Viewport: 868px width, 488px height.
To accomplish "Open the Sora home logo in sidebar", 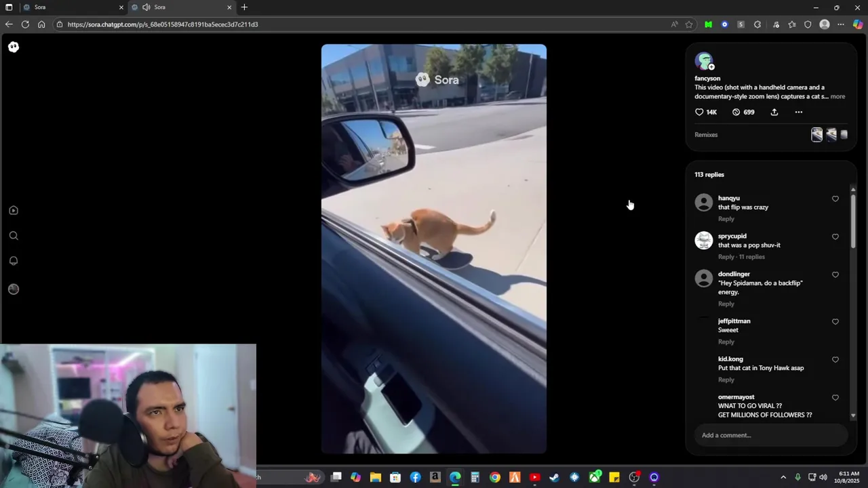I will coord(14,47).
